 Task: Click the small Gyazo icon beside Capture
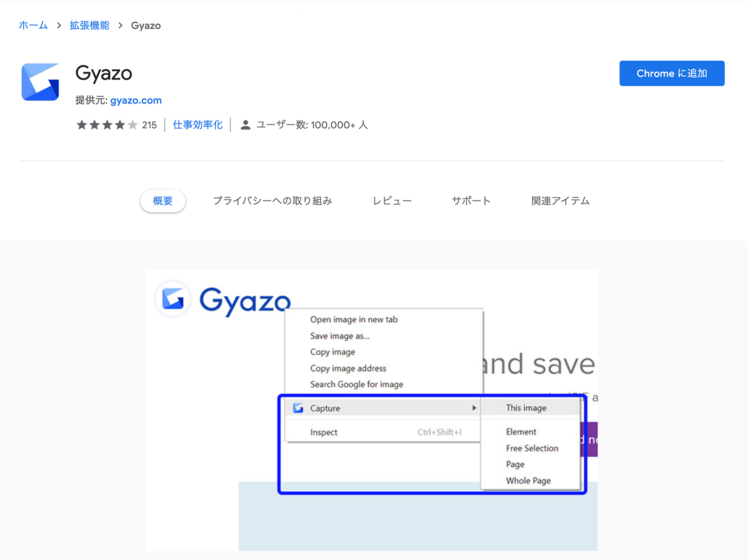pos(298,408)
